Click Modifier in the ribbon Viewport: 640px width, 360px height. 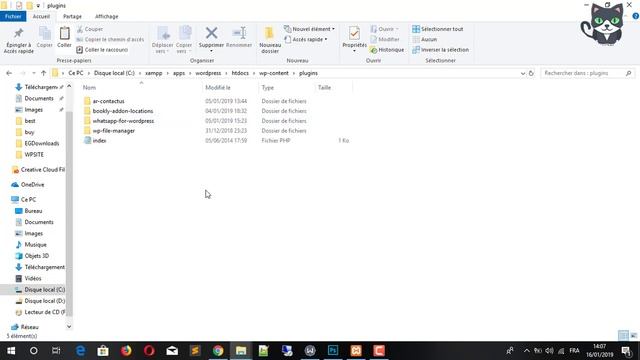384,39
